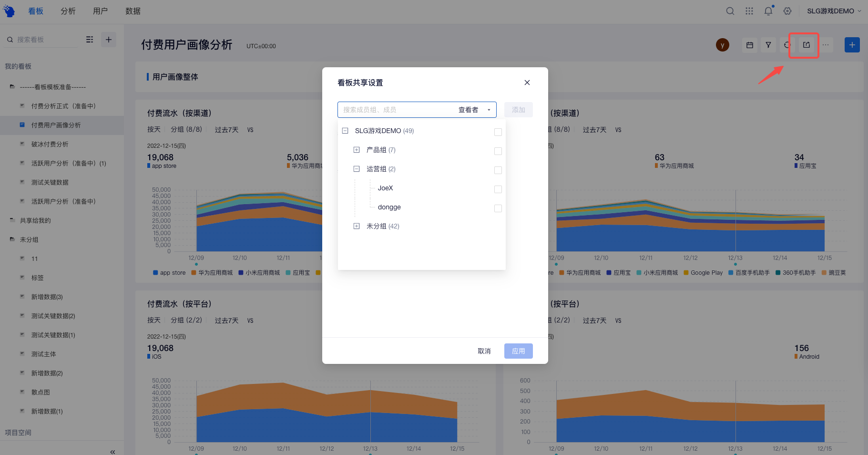
Task: Click the product logo icon
Action: 9,11
